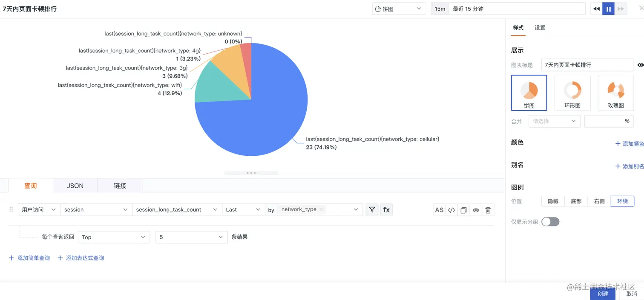644x300 pixels.
Task: Open the result count 5 dropdown
Action: point(191,237)
